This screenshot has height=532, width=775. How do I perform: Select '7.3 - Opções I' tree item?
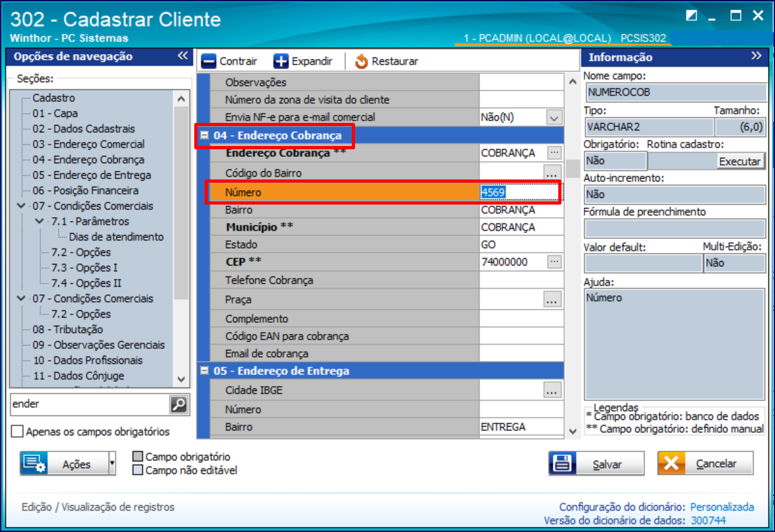pos(84,268)
